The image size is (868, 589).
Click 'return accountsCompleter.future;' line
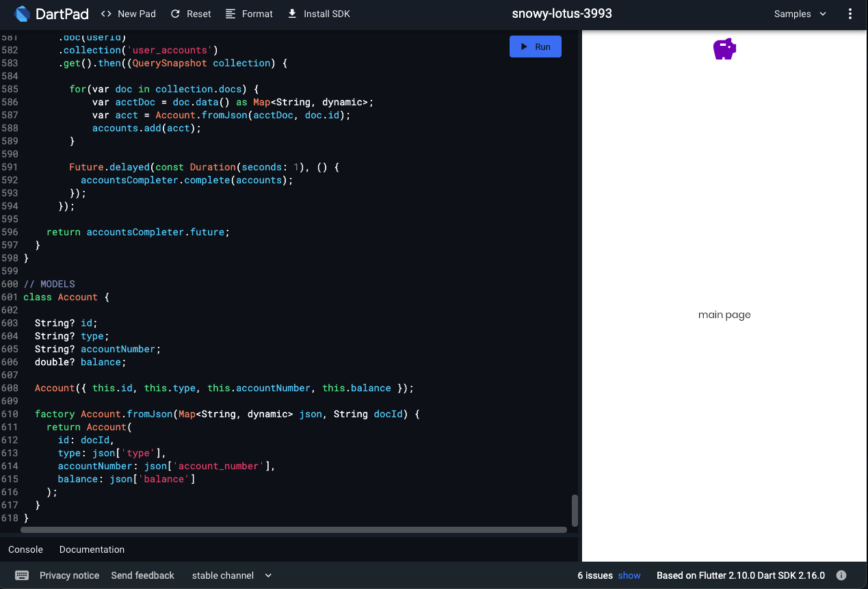click(x=138, y=232)
